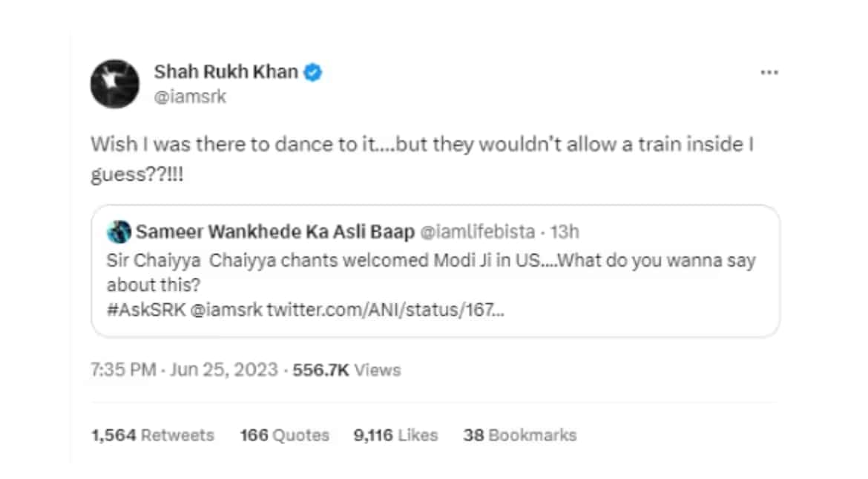Viewport: 868px width, 479px height.
Task: Open the quoted tweet from Sameer Wankhede Ka Asli Baap
Action: point(436,270)
